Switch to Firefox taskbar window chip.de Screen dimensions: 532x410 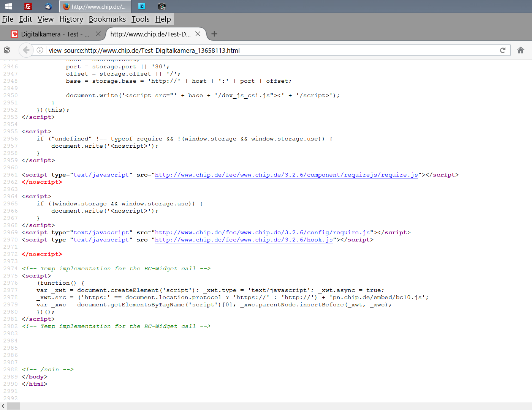point(95,6)
